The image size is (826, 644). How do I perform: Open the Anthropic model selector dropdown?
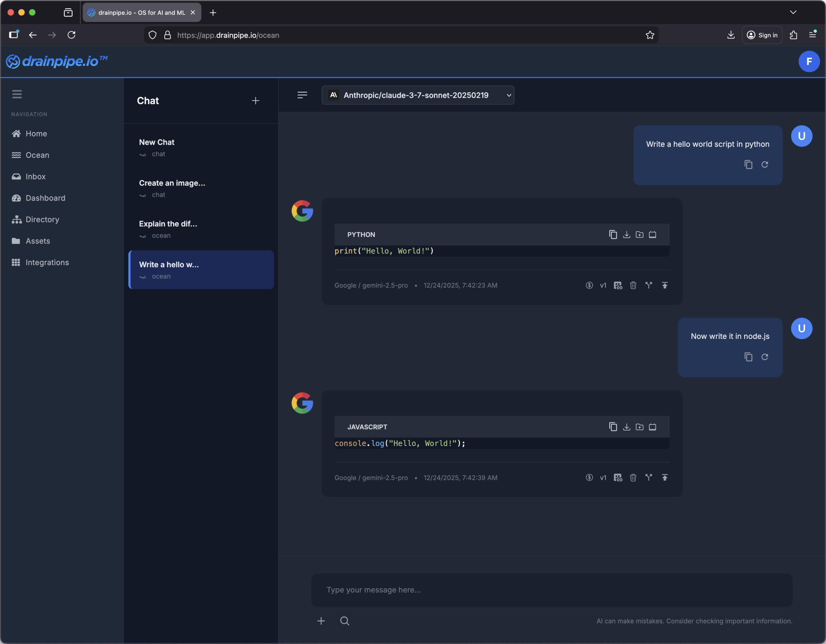(418, 95)
